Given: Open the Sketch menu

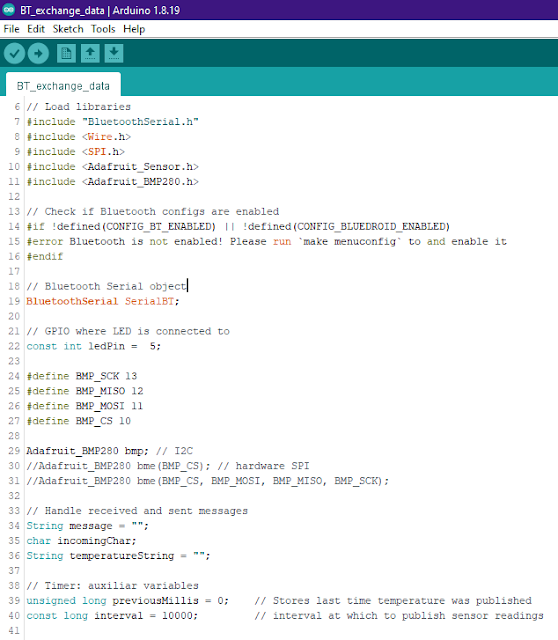Looking at the screenshot, I should click(x=68, y=29).
